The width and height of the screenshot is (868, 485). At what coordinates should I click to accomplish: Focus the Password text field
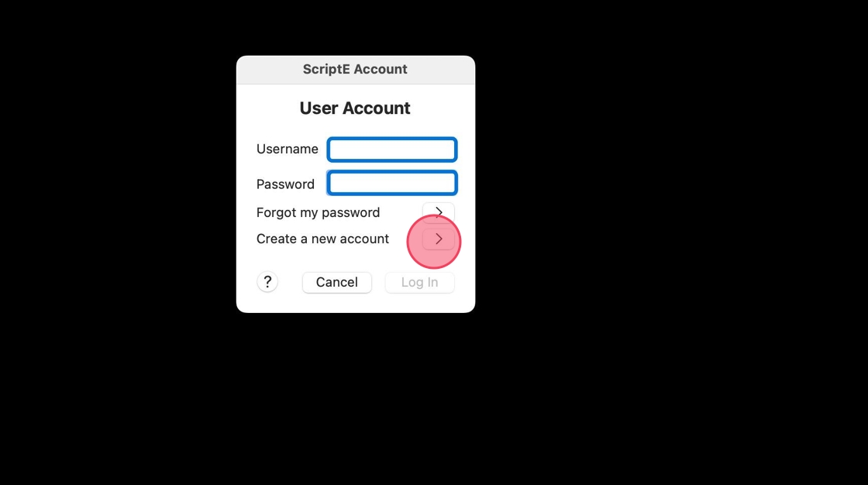pos(392,184)
